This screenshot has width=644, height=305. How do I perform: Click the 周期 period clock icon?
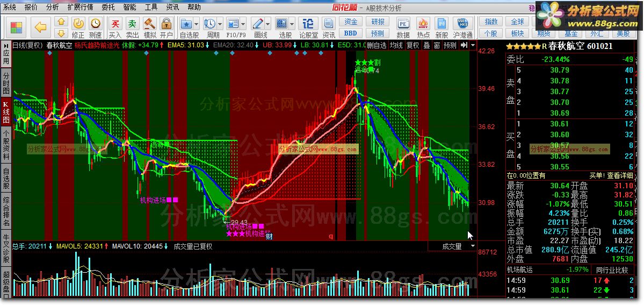point(210,24)
